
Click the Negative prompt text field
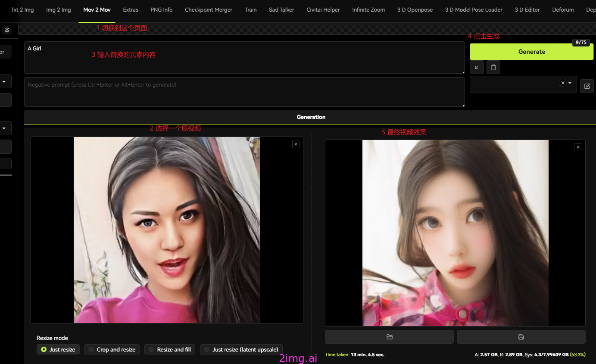coord(244,92)
